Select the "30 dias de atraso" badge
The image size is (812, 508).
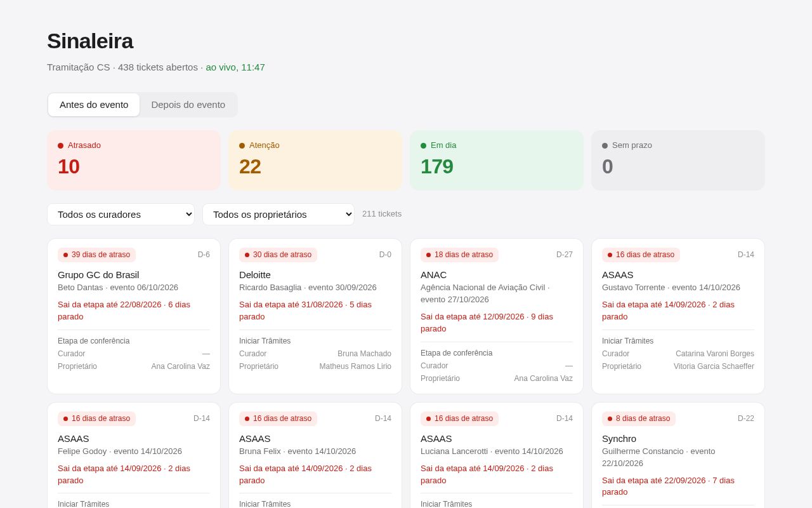(x=278, y=255)
